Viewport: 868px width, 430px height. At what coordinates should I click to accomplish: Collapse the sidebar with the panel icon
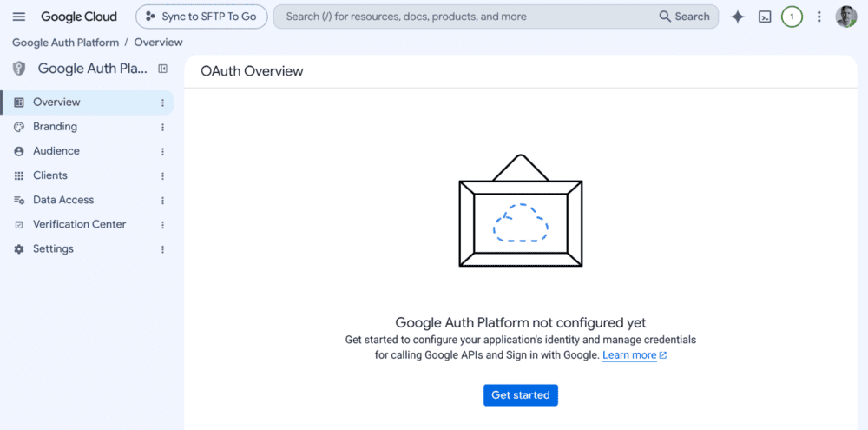click(x=163, y=69)
